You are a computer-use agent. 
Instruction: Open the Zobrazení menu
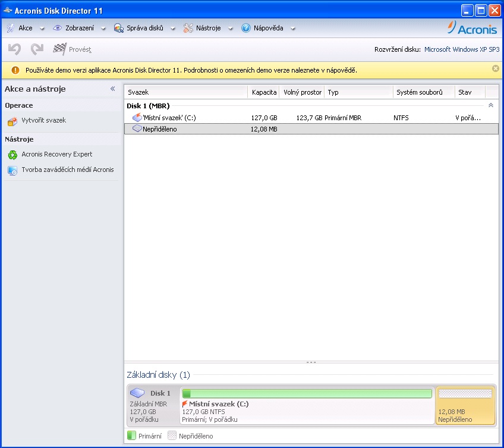click(80, 28)
